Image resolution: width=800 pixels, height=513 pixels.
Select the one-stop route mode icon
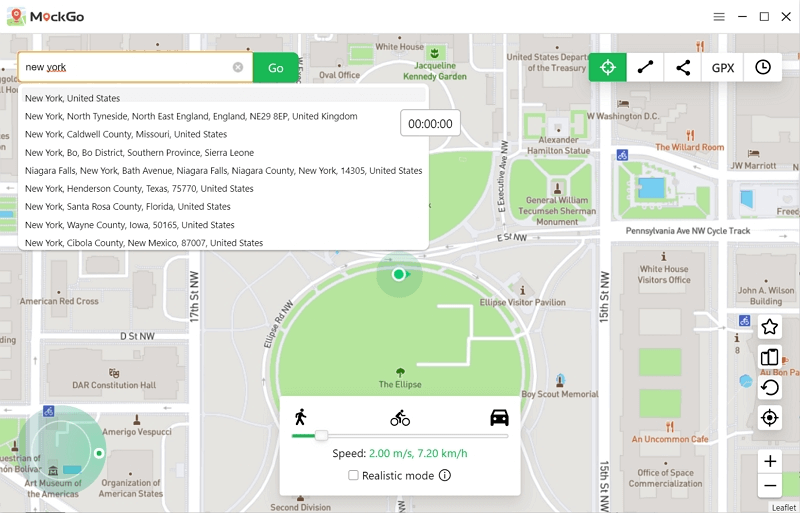point(645,68)
